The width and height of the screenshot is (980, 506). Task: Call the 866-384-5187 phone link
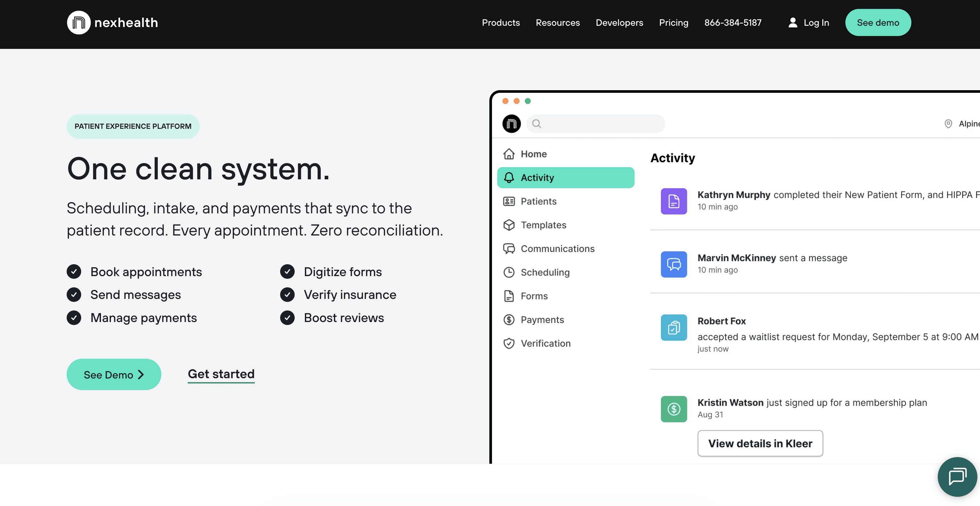[x=733, y=22]
